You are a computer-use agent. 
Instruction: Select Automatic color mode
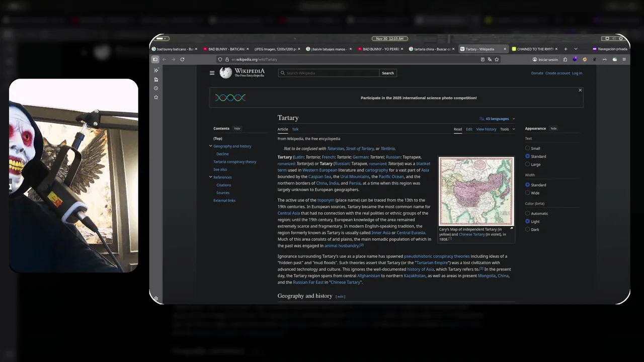click(527, 214)
